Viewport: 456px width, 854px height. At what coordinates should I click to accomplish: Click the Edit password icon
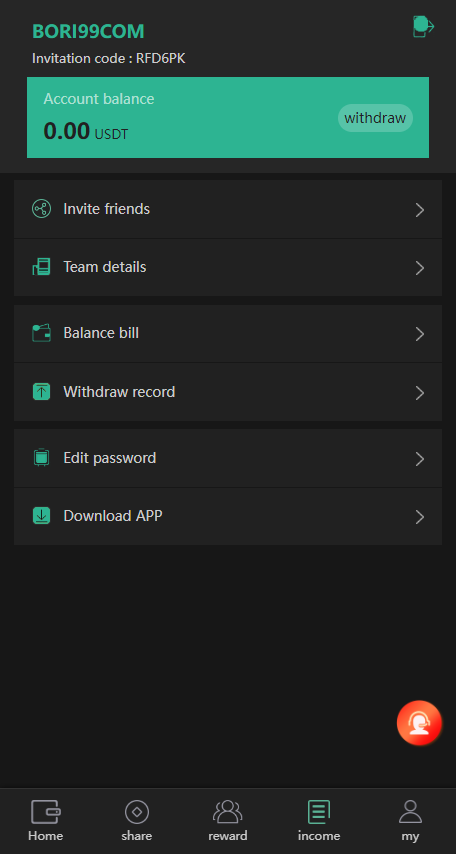pyautogui.click(x=41, y=458)
